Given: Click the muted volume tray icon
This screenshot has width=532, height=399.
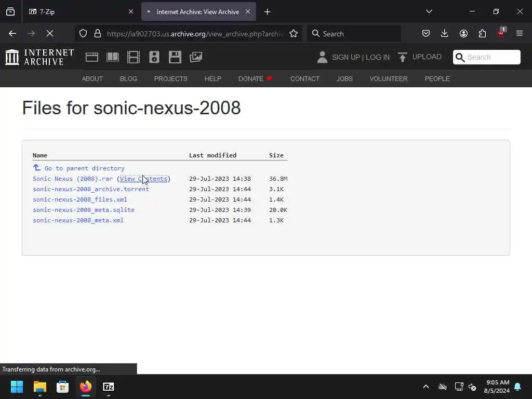Looking at the screenshot, I should (472, 387).
